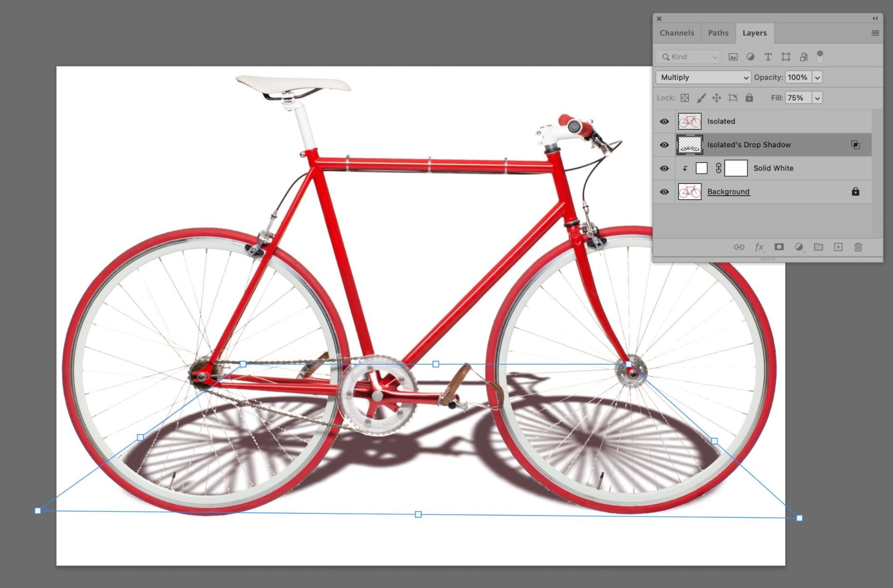Toggle visibility of the Solid White layer
This screenshot has height=588, width=893.
[664, 168]
